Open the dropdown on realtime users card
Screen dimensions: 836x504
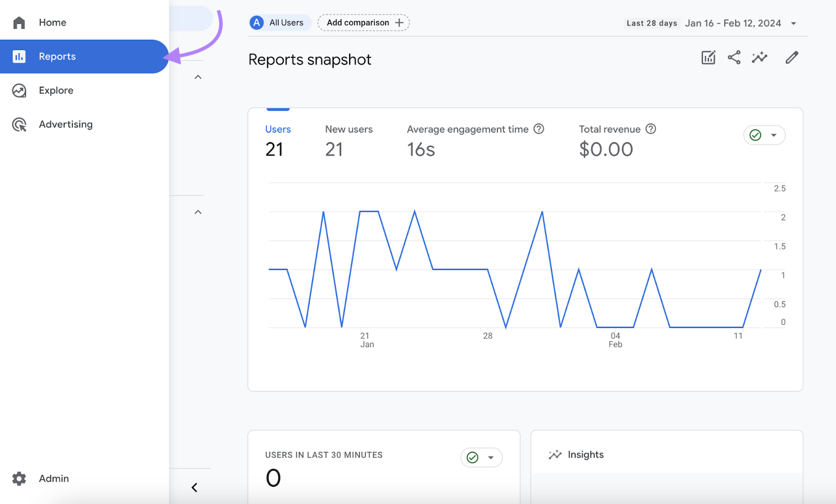[481, 458]
